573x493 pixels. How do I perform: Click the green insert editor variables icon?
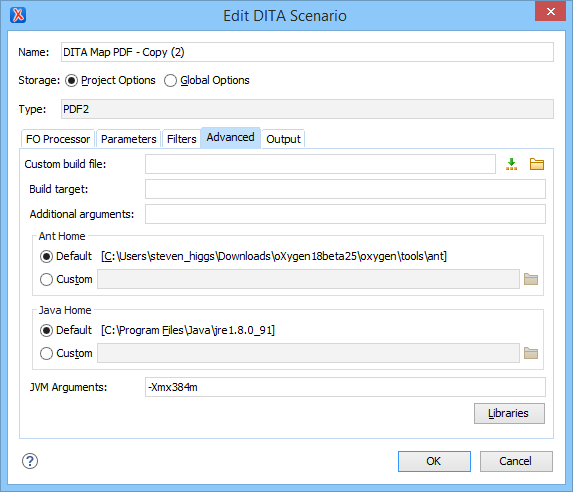coord(511,164)
